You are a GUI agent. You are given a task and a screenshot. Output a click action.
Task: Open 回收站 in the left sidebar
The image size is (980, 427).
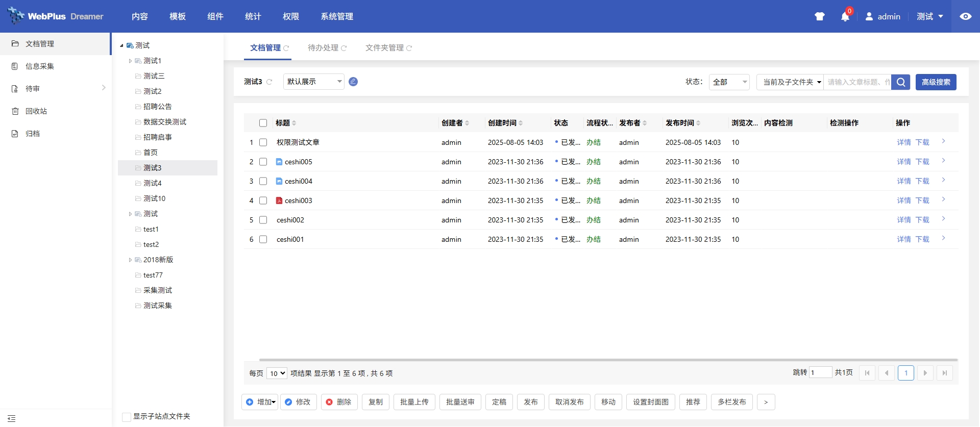click(36, 111)
